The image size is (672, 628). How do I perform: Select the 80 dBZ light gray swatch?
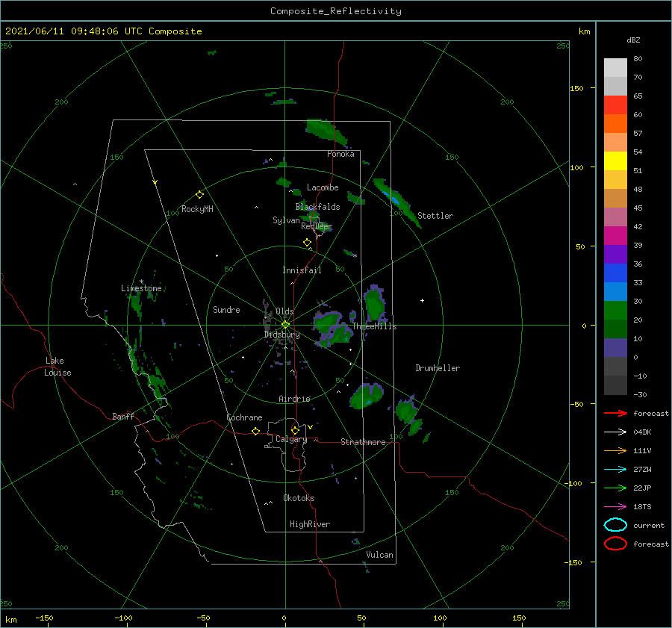[x=615, y=67]
